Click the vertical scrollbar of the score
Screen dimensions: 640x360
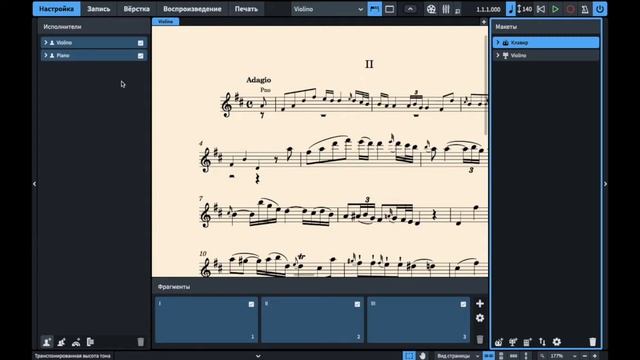[486, 86]
